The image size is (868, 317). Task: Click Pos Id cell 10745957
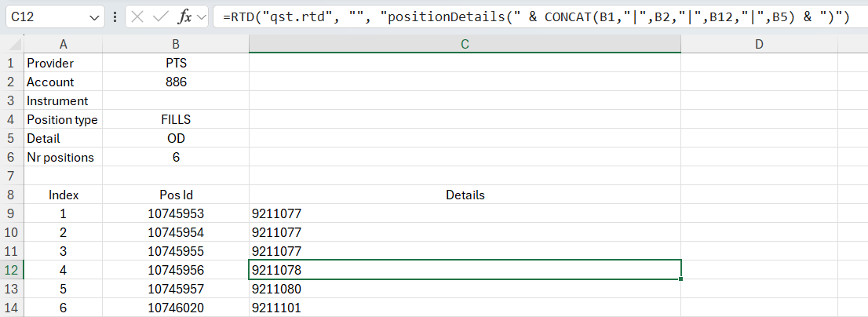point(176,289)
